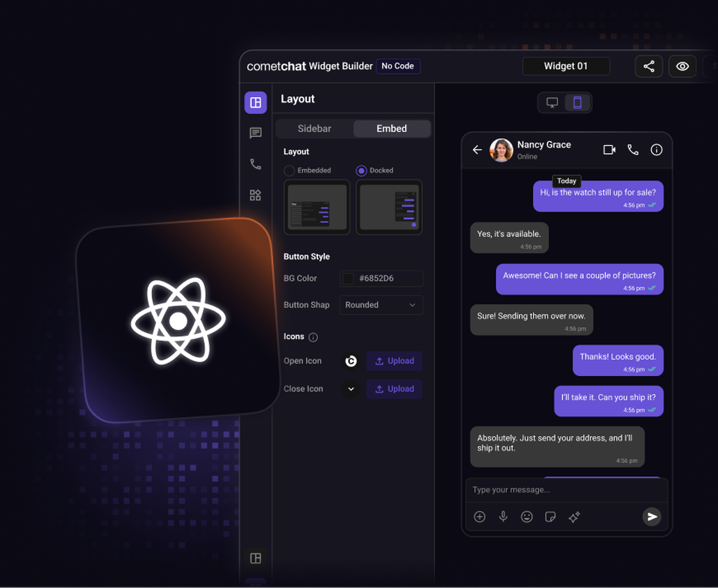The height and width of the screenshot is (588, 718).
Task: Start a voice call from chat header
Action: pos(633,150)
